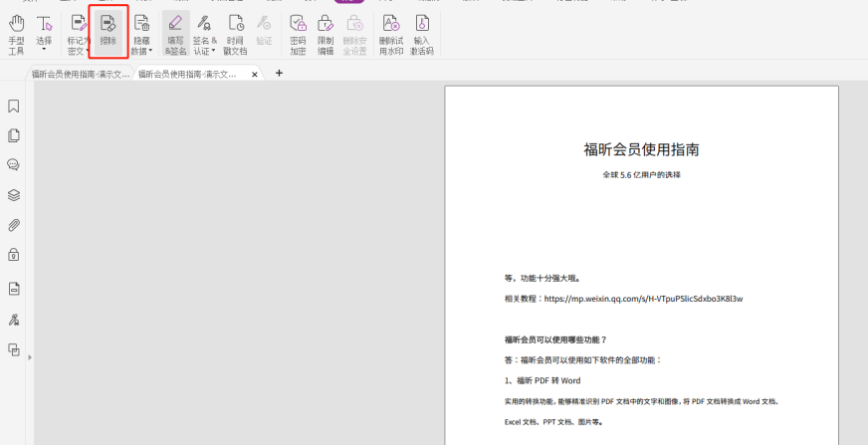Open the form fields panel icon in sidebar
This screenshot has width=868, height=446.
[x=14, y=289]
